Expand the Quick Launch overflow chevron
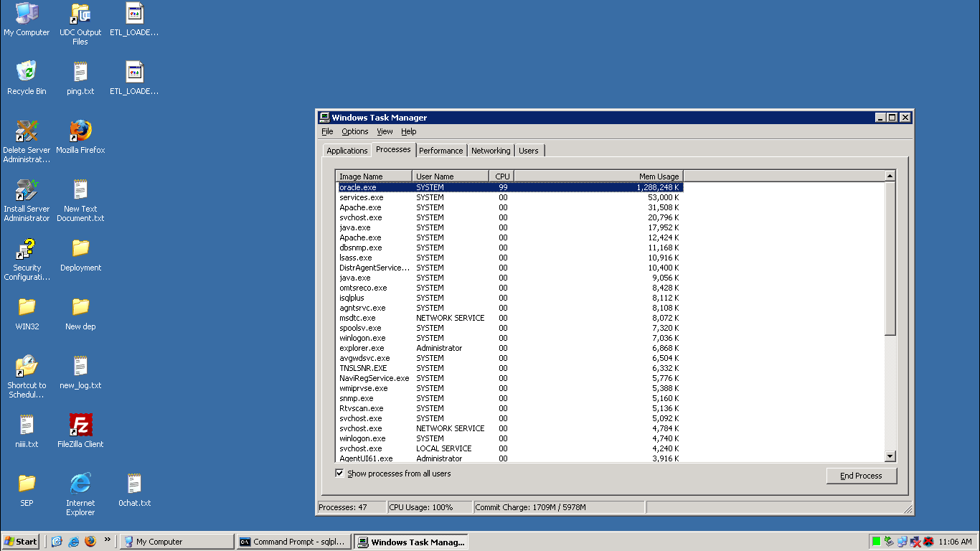The width and height of the screenshot is (980, 551). (108, 540)
